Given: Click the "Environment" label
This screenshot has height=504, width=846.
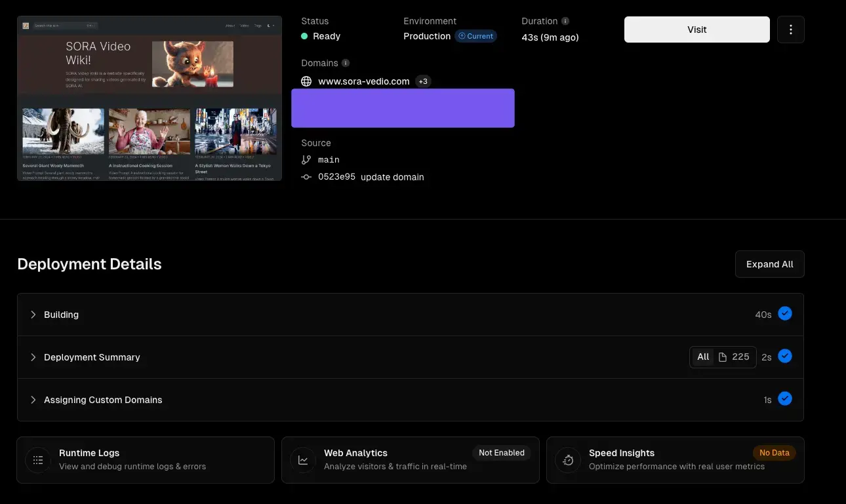Looking at the screenshot, I should tap(430, 21).
